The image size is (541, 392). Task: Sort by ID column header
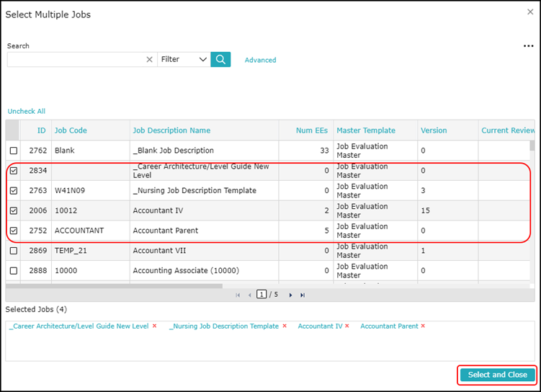(41, 130)
